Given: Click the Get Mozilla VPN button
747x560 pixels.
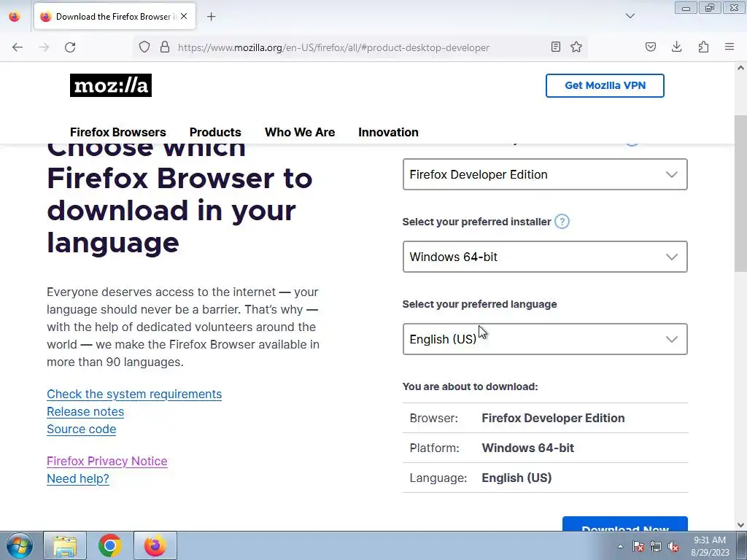Looking at the screenshot, I should coord(605,86).
